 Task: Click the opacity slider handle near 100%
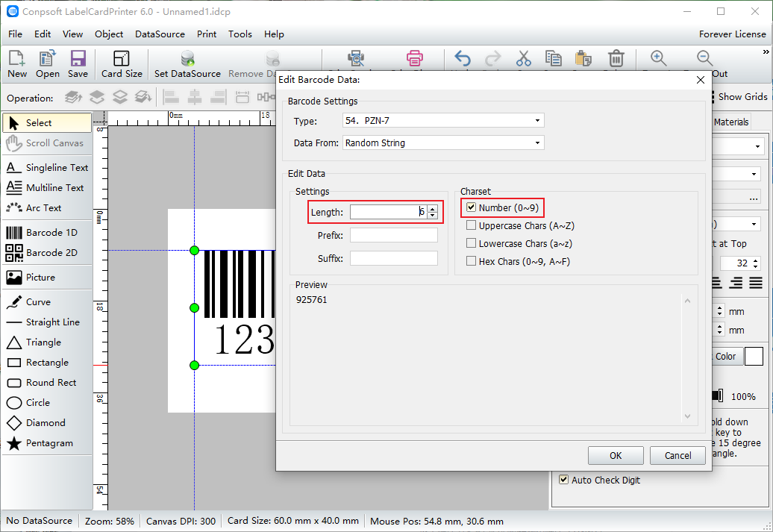(719, 396)
